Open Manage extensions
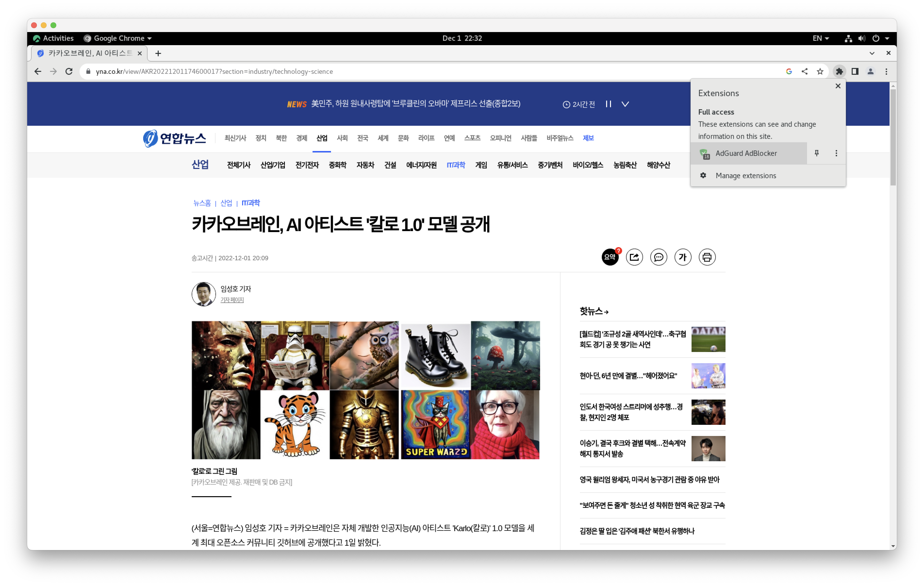Screen dimensions: 924x586 [768, 176]
